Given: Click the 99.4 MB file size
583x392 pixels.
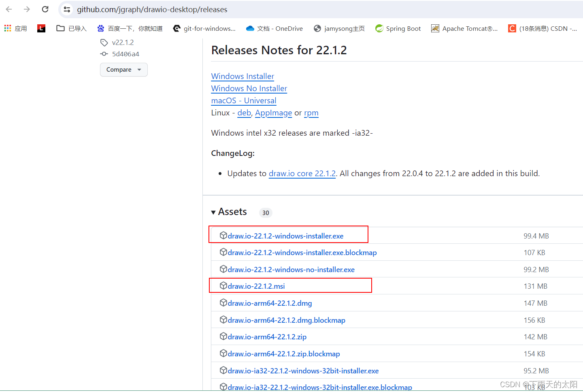Looking at the screenshot, I should click(x=536, y=236).
